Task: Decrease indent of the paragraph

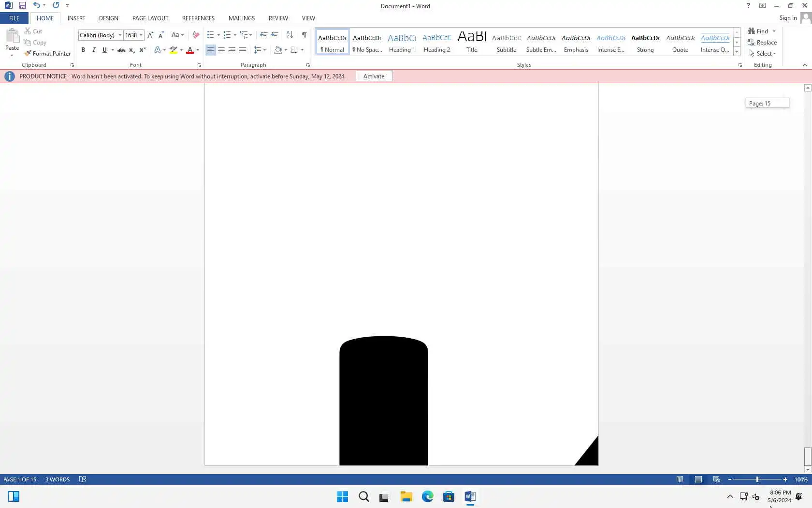Action: (x=263, y=35)
